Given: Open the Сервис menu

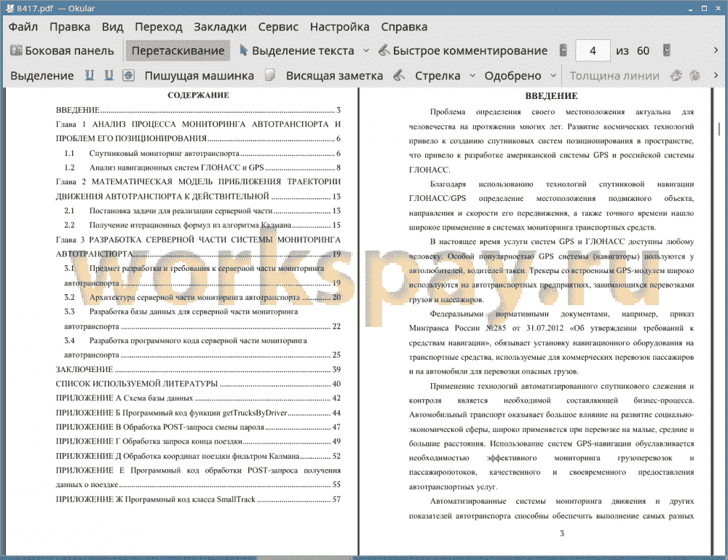Looking at the screenshot, I should (278, 27).
